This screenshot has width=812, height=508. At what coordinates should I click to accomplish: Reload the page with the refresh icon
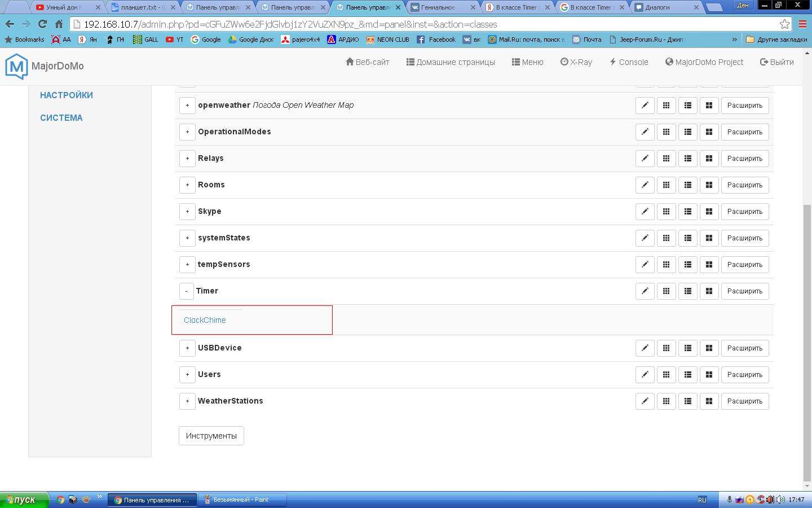42,24
